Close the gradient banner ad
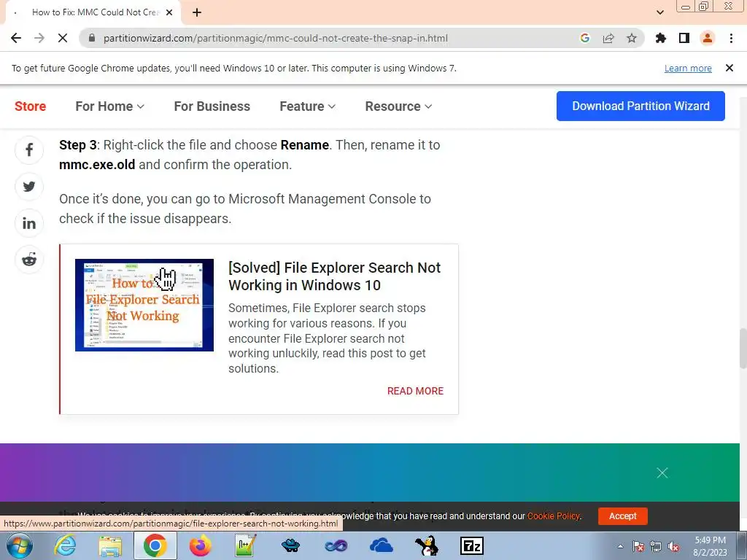The image size is (747, 560). click(662, 472)
